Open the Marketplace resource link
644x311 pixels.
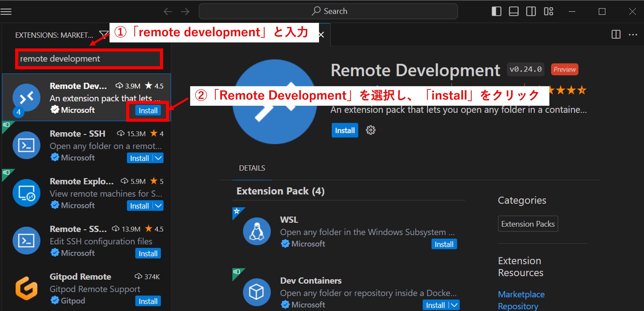point(521,294)
